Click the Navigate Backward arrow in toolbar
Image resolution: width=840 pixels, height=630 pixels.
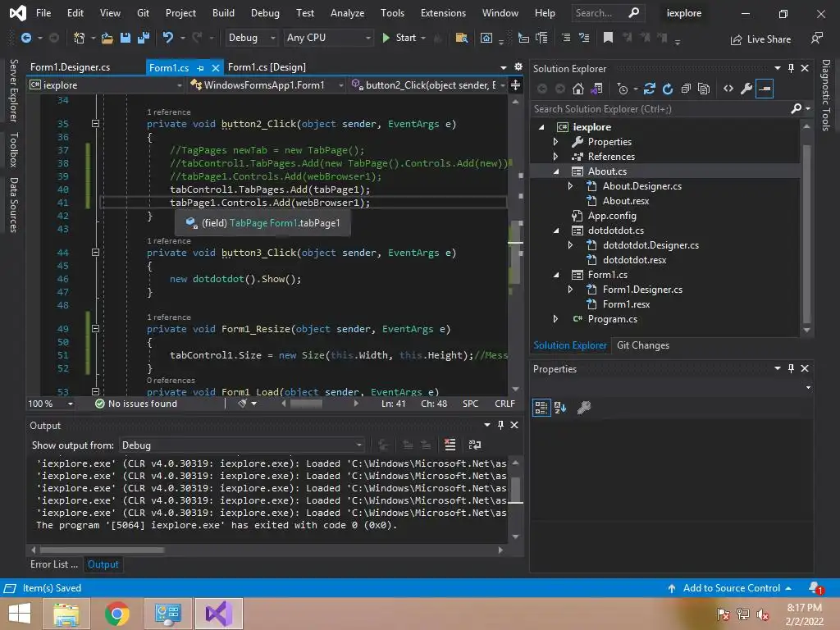pyautogui.click(x=25, y=38)
